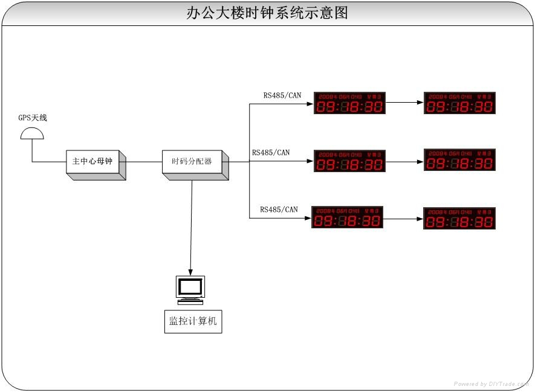Screen dimensions: 535x392
Task: Select the middle-row second LED clock
Action: click(x=459, y=159)
